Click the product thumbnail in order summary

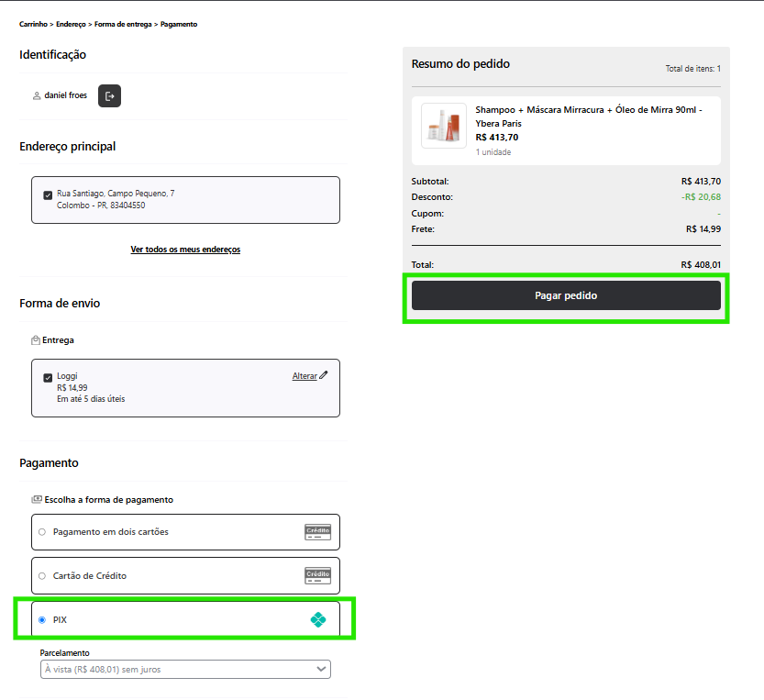[443, 126]
